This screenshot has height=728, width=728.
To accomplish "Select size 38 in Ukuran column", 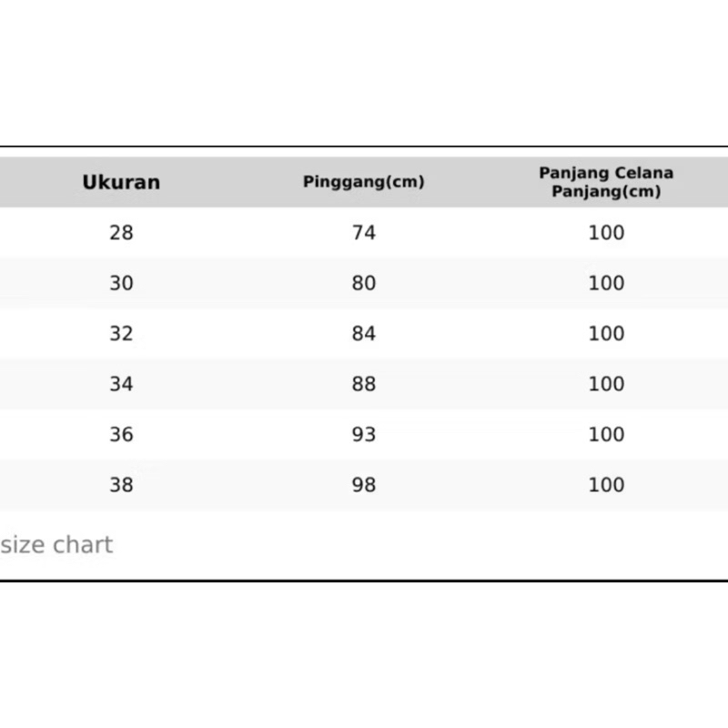I will [x=121, y=485].
